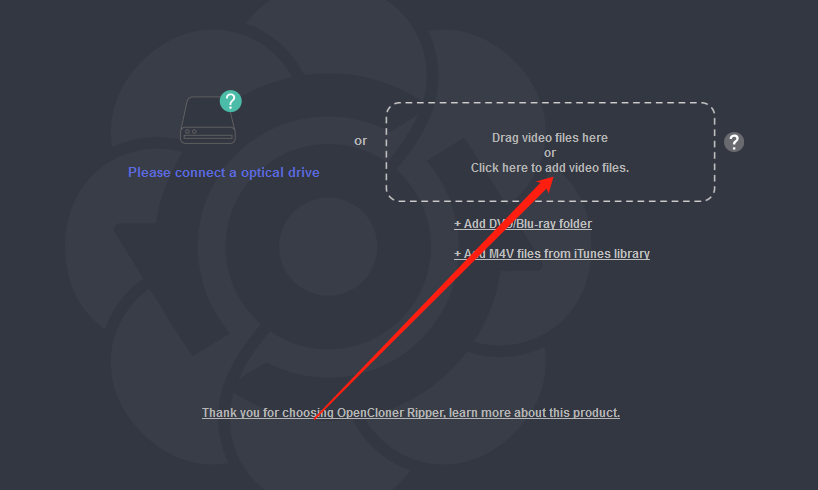
Task: Click the 'Drag video files here' line
Action: (x=550, y=138)
